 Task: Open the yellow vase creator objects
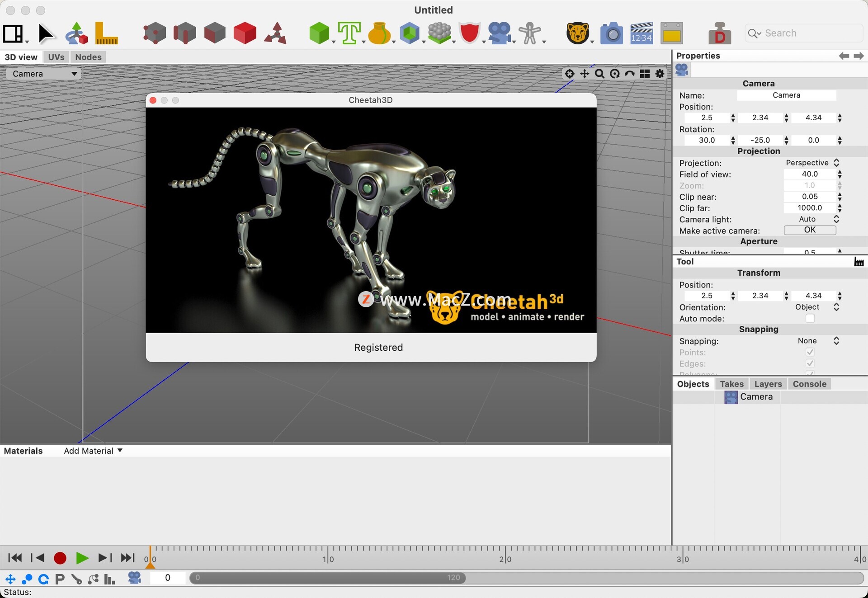[379, 33]
